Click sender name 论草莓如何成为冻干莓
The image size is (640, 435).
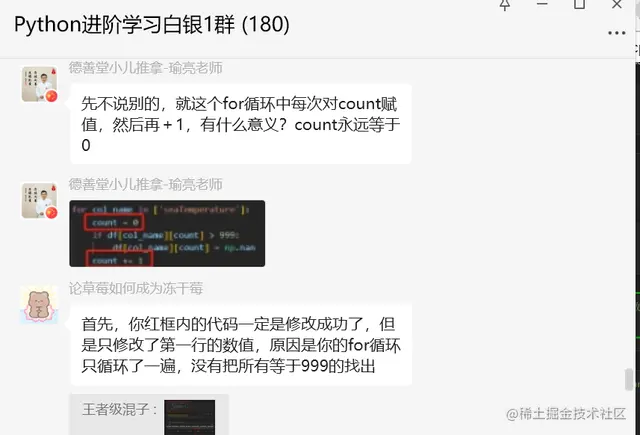click(136, 289)
